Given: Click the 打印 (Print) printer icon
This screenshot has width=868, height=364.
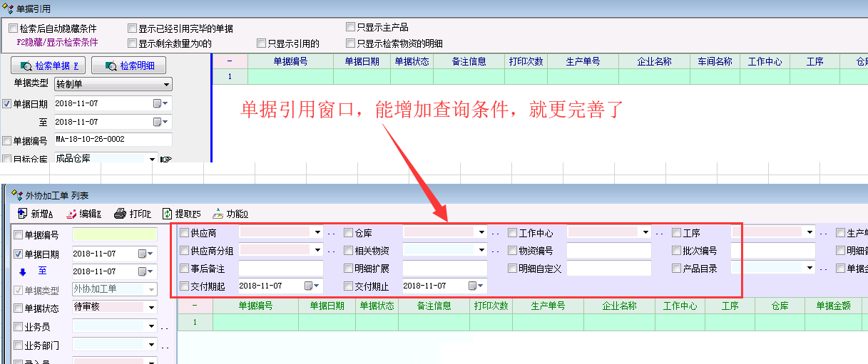Looking at the screenshot, I should click(121, 214).
